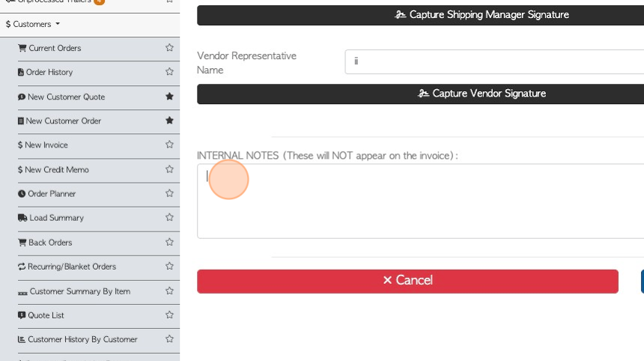Click the red Cancel button
This screenshot has height=361, width=644.
click(407, 280)
